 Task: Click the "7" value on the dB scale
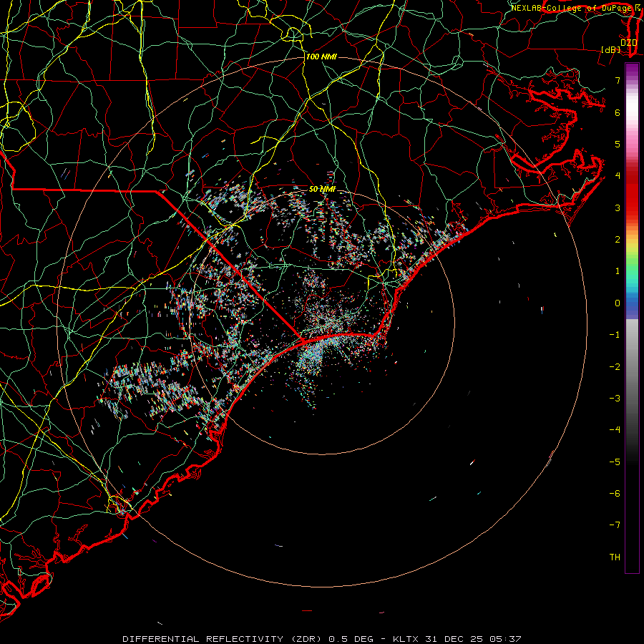click(x=618, y=80)
